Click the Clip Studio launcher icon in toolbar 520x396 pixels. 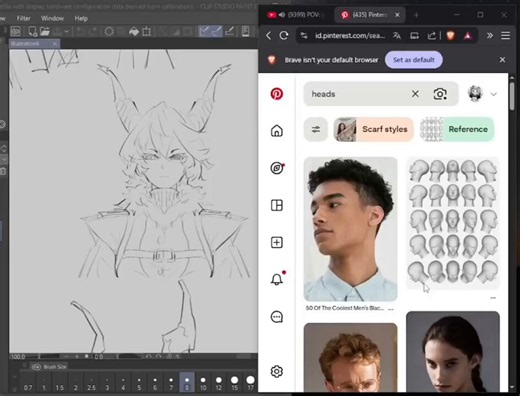click(16, 32)
